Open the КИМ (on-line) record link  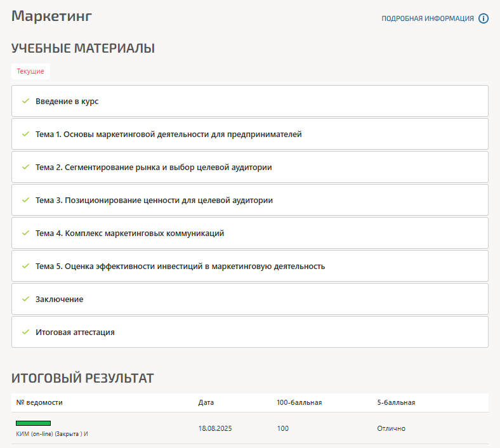(51, 434)
